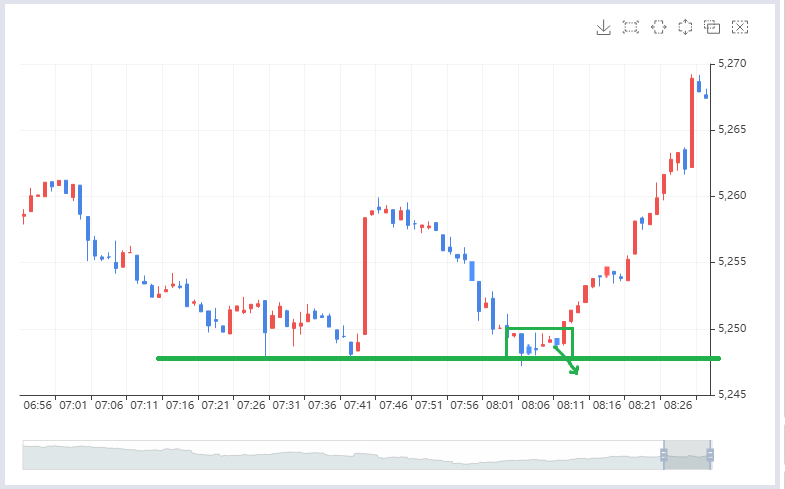Toggle the keep-selections brush mode icon

pyautogui.click(x=712, y=27)
